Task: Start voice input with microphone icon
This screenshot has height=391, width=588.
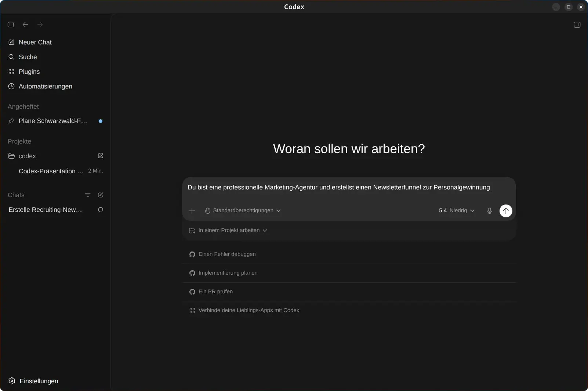Action: click(489, 210)
